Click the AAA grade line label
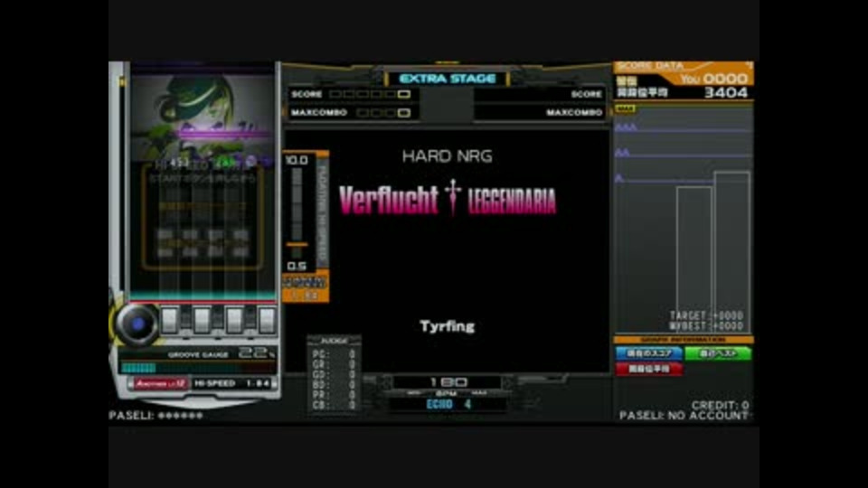Screen dimensions: 868x488 626,127
